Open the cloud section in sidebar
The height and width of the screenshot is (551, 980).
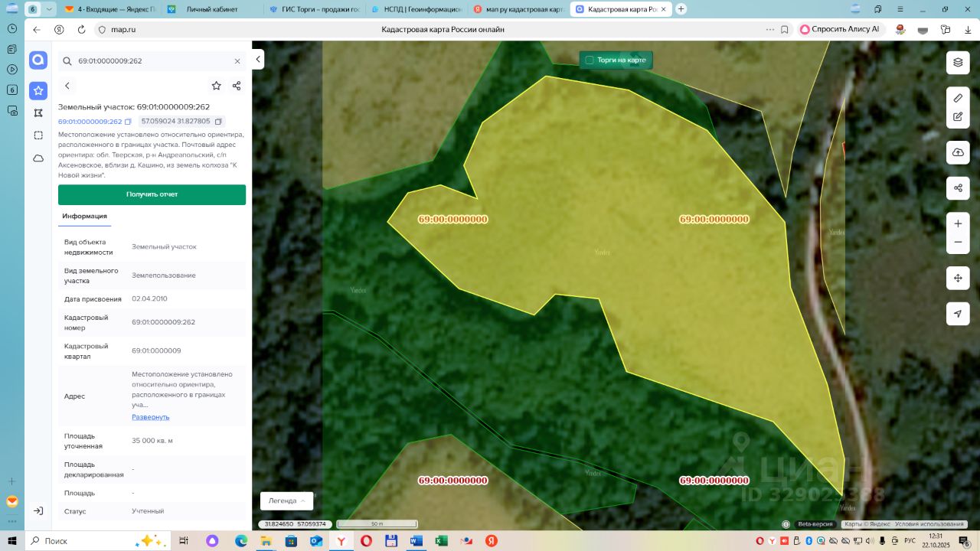coord(38,158)
